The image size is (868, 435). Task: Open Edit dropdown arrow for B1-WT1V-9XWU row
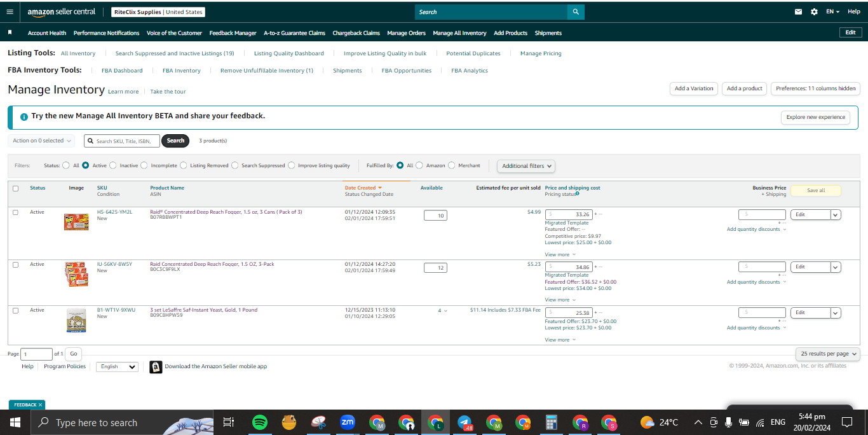836,313
